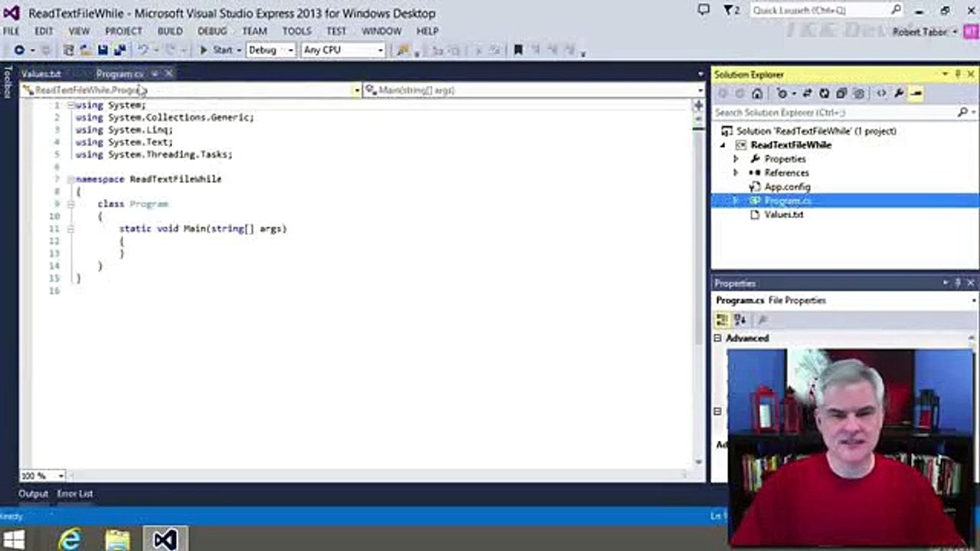
Task: Collapse the namespace ReadTextFileWhile code block
Action: click(70, 179)
